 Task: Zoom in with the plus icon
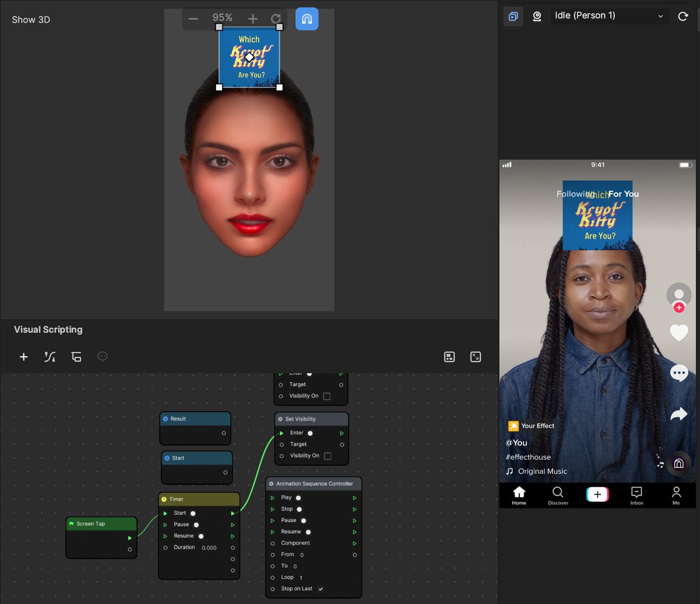(x=253, y=19)
